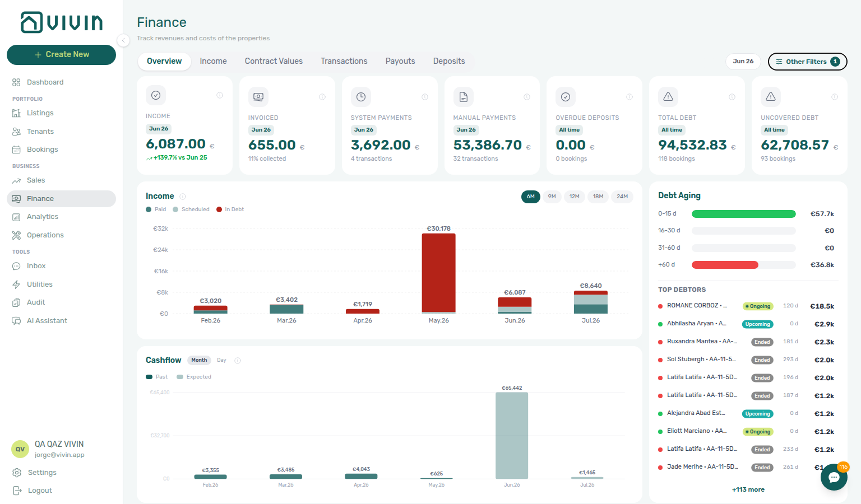Switch to the Income tab
This screenshot has width=861, height=504.
(214, 61)
